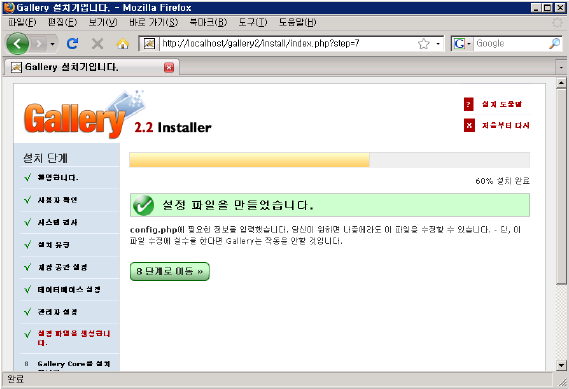Select the second checked step in sidebar
569x389 pixels.
(x=57, y=200)
